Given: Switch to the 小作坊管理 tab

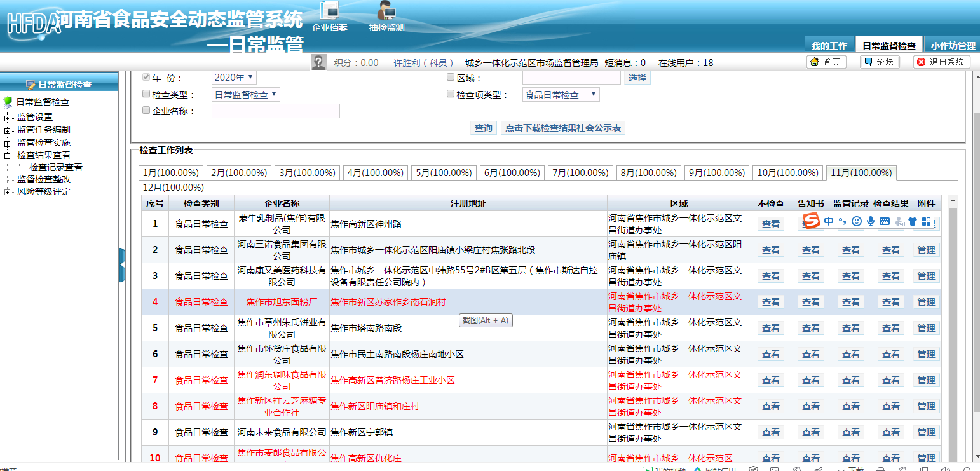Looking at the screenshot, I should [952, 45].
